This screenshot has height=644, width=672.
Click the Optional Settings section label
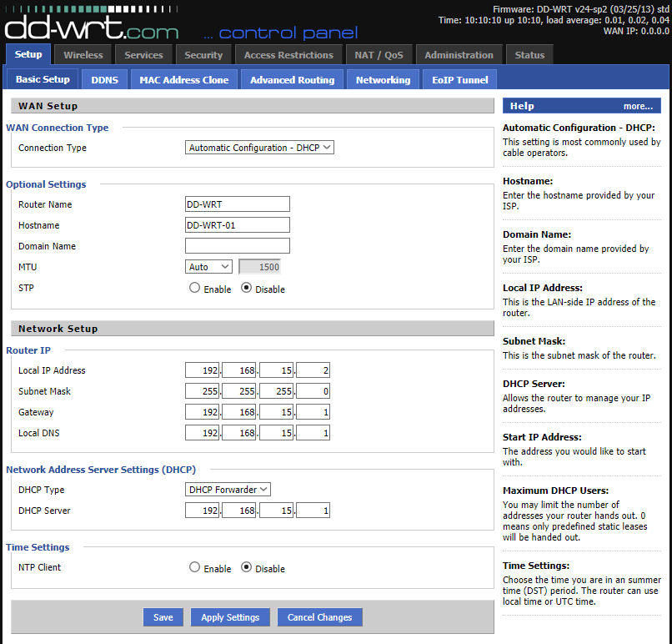(x=46, y=184)
